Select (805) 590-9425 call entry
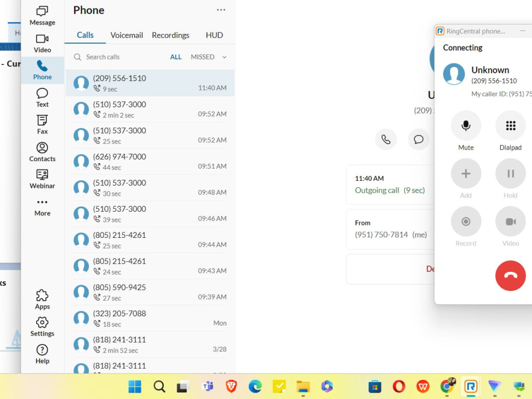Viewport: 532px width, 399px height. (x=149, y=292)
